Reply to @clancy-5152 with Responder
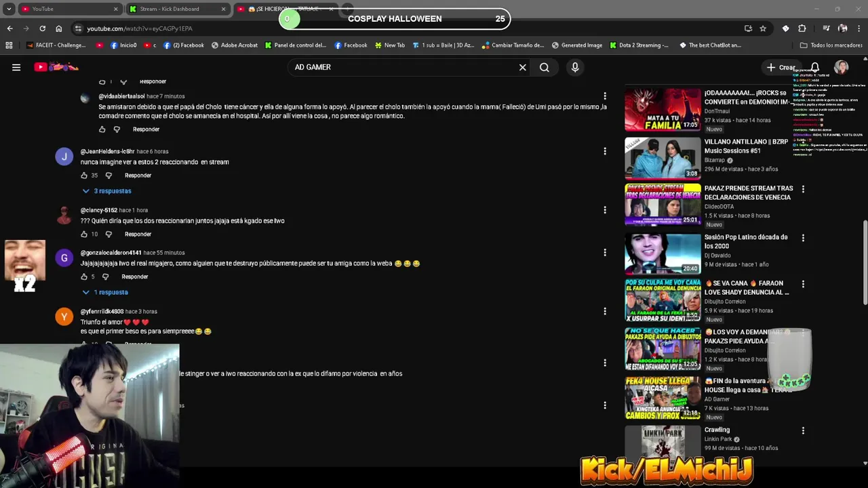The height and width of the screenshot is (488, 868). [x=138, y=235]
